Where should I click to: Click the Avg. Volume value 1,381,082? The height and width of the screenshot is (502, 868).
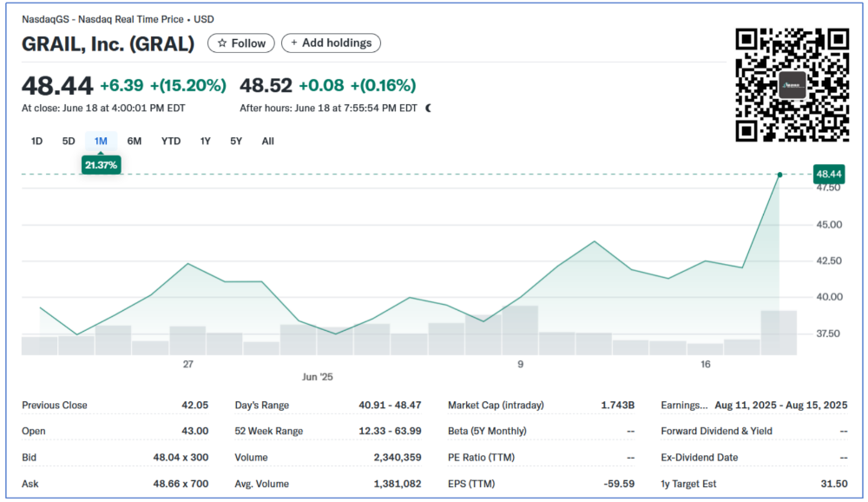(398, 484)
